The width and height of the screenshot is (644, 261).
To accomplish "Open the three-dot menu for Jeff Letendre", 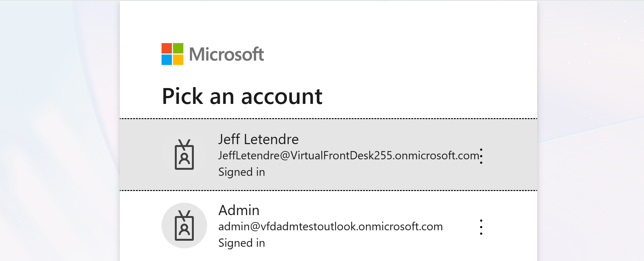I will click(481, 156).
